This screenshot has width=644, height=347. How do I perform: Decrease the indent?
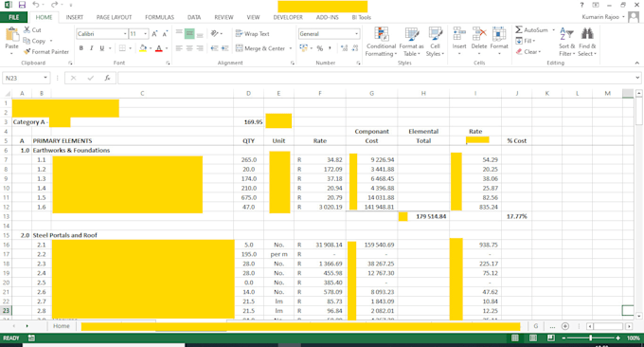pos(214,48)
